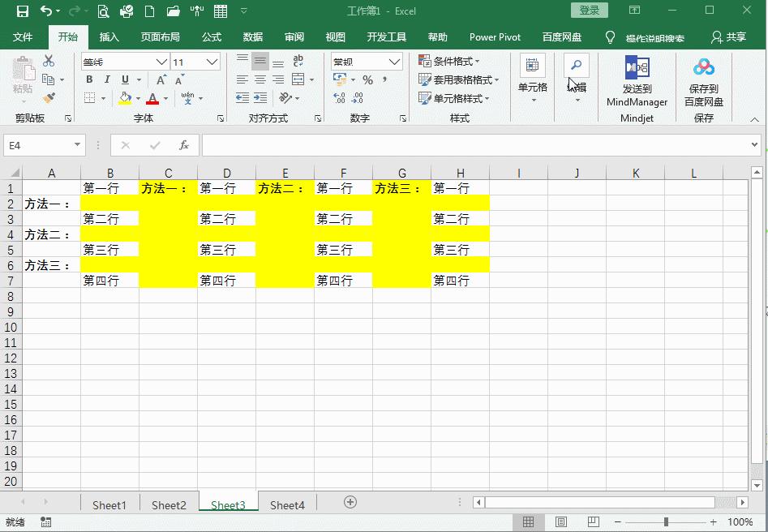
Task: Expand the Name Box dropdown arrow
Action: 77,145
